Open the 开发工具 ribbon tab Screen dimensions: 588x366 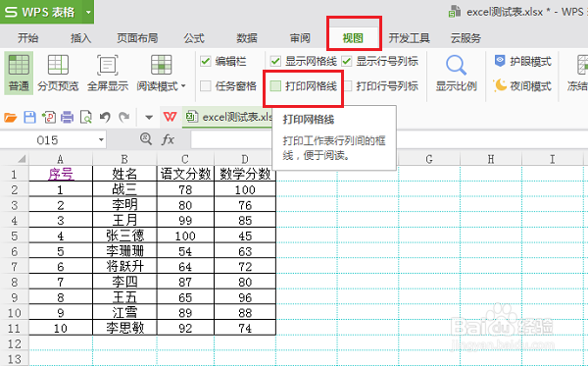click(x=409, y=38)
